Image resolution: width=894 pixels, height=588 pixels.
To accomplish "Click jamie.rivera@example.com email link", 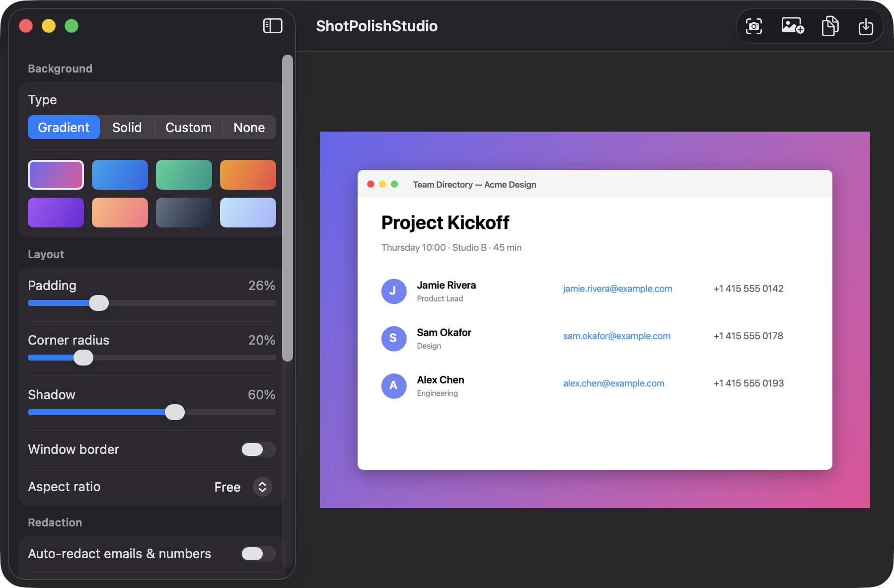I will click(617, 289).
